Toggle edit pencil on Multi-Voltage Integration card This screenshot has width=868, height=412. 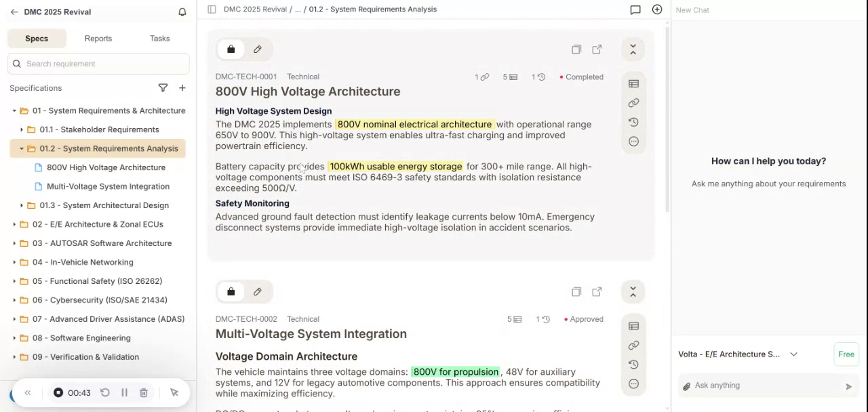click(258, 292)
